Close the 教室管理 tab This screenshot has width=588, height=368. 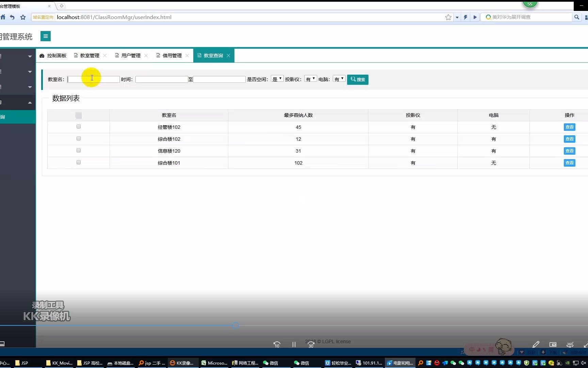tap(105, 56)
